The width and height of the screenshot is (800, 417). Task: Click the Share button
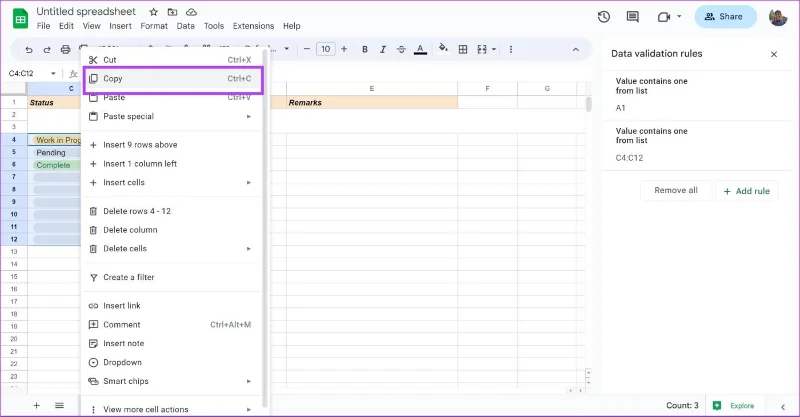pyautogui.click(x=725, y=17)
